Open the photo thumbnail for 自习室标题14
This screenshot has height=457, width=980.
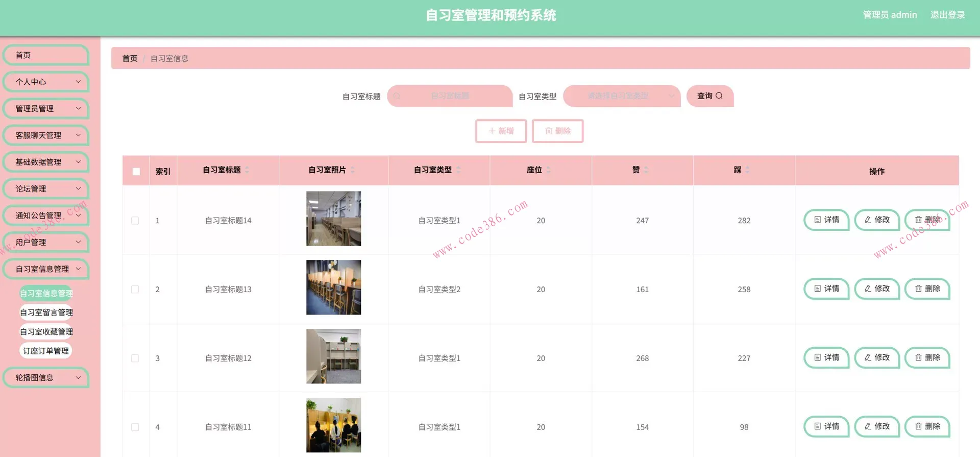tap(333, 219)
